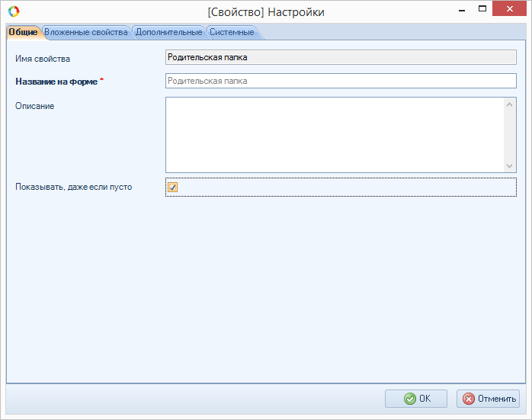
Task: Open the Вложенные свойства tab
Action: tap(85, 32)
